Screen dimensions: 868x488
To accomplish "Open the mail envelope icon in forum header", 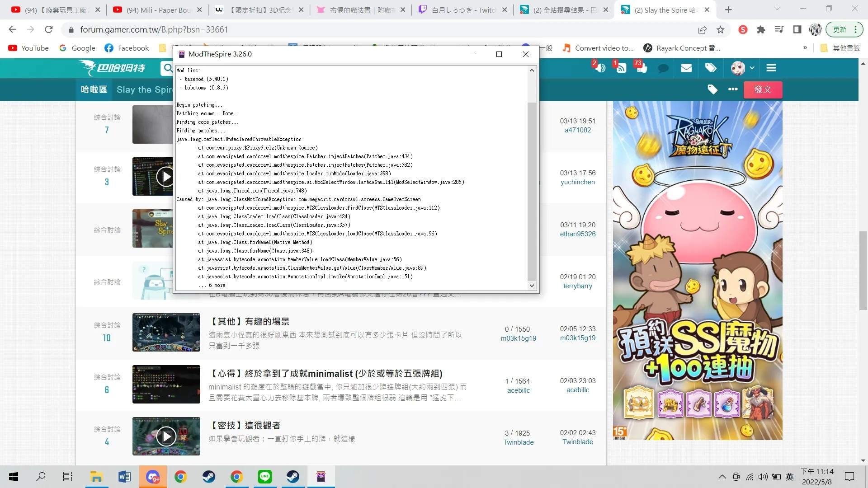I will (x=686, y=68).
